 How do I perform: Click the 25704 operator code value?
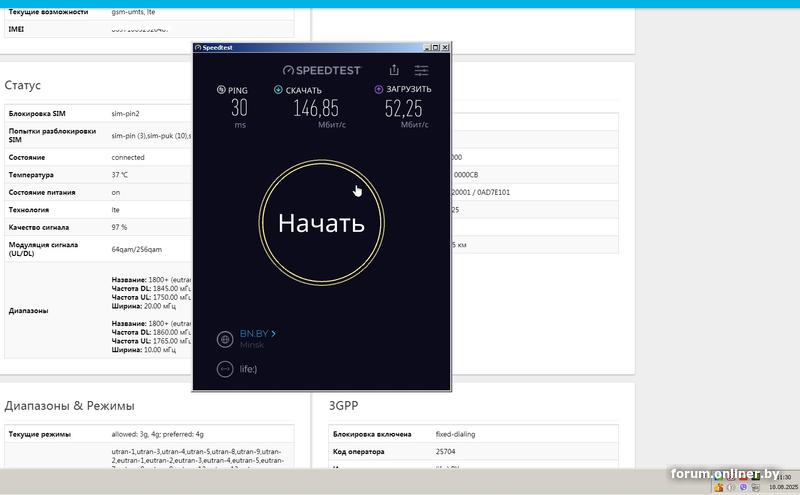[x=445, y=452]
